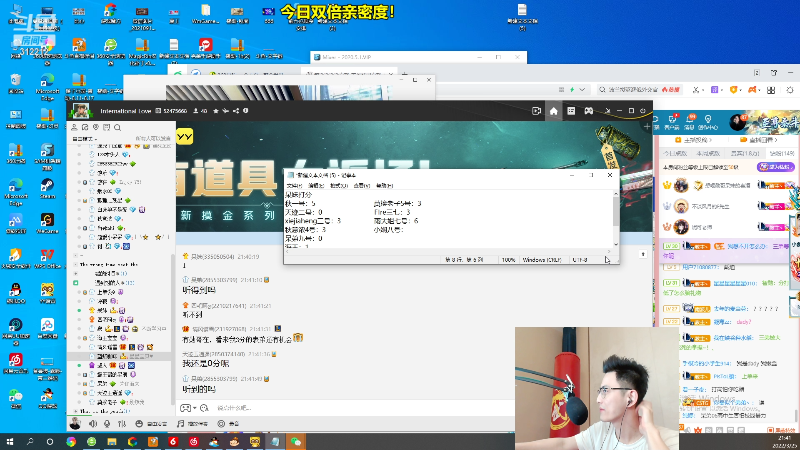Screen dimensions: 800x450
Task: Click the YY home icon in title bar
Action: [x=554, y=111]
